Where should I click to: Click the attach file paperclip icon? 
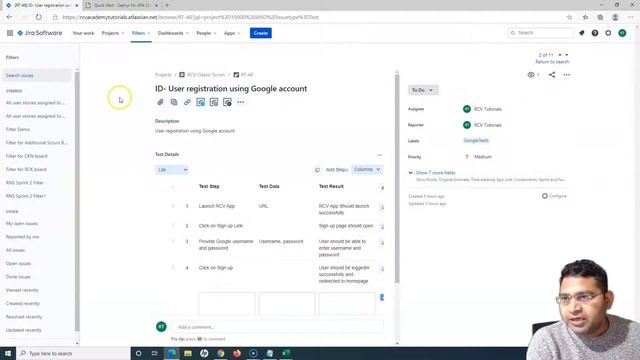tap(160, 102)
